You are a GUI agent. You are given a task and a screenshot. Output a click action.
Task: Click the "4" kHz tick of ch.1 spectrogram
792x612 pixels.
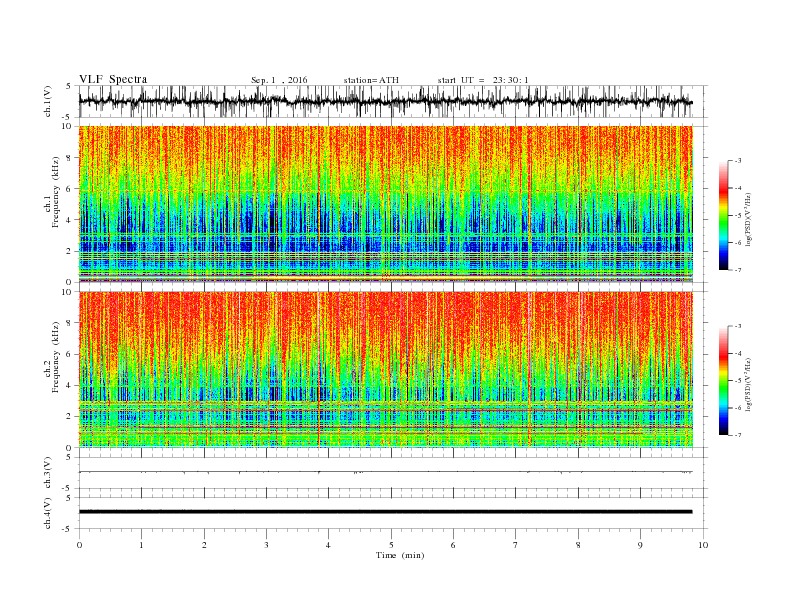coord(70,220)
